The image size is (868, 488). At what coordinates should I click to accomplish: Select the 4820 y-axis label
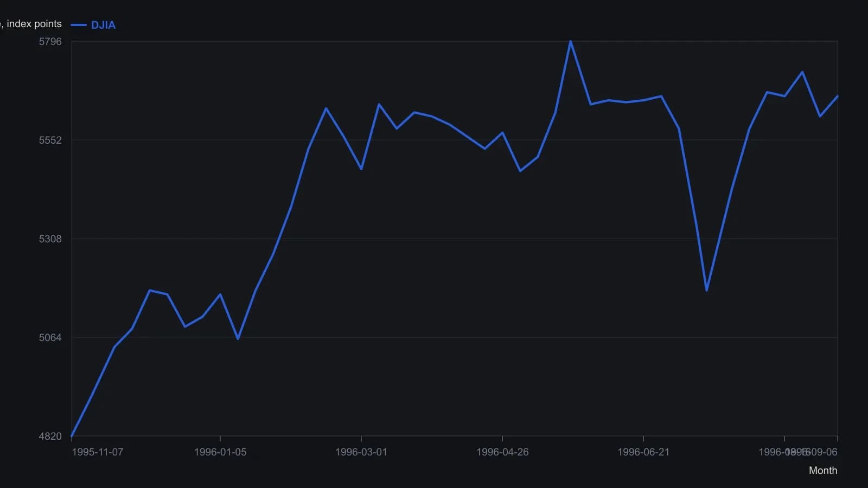click(50, 436)
